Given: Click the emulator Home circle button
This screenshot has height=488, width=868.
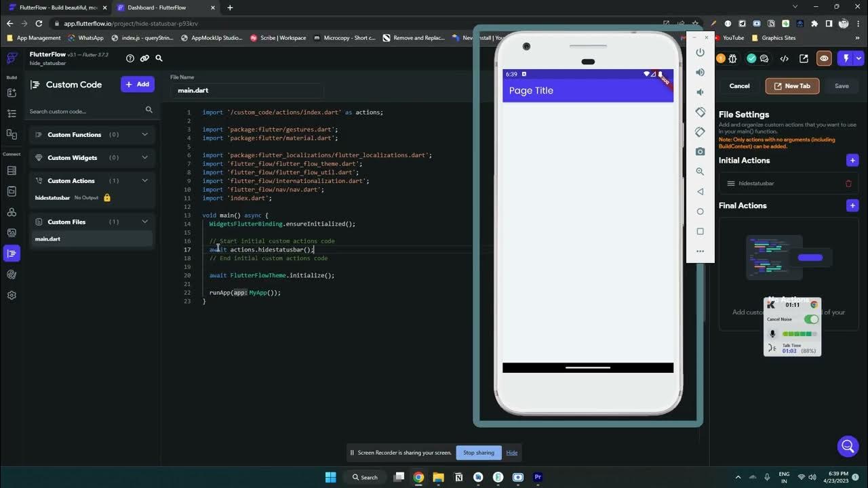Looking at the screenshot, I should [700, 211].
